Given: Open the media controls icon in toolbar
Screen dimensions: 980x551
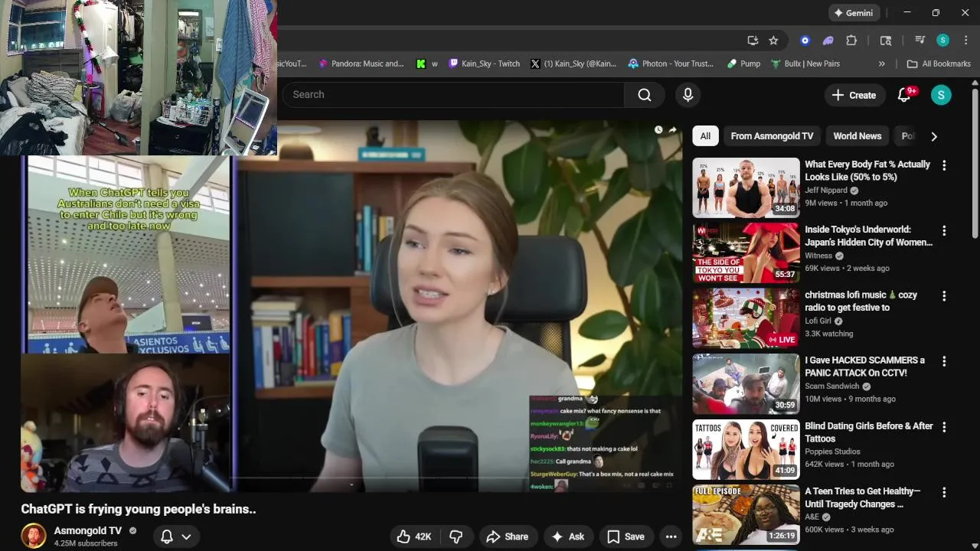Looking at the screenshot, I should coord(920,41).
